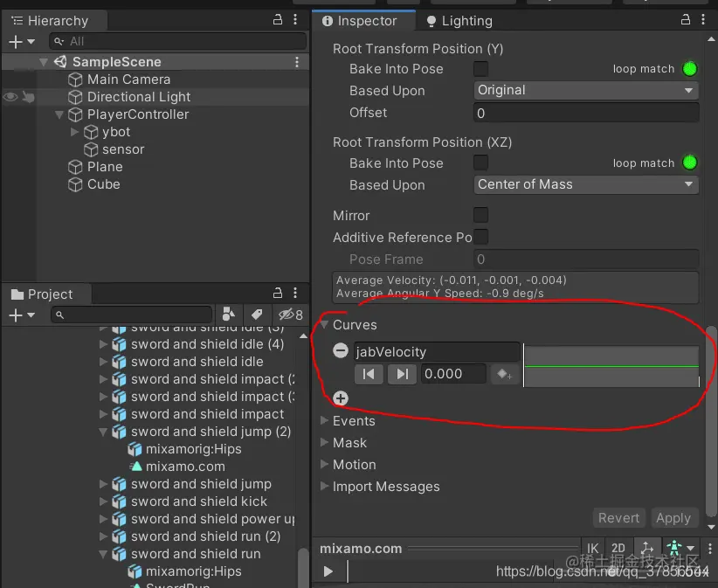The width and height of the screenshot is (718, 588).
Task: Open the SampleScene context menu dots
Action: (x=297, y=62)
